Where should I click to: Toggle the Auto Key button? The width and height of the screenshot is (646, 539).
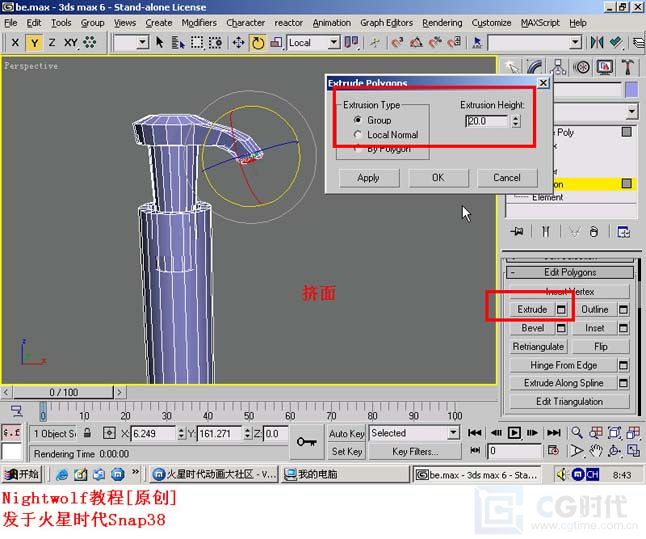[x=346, y=434]
